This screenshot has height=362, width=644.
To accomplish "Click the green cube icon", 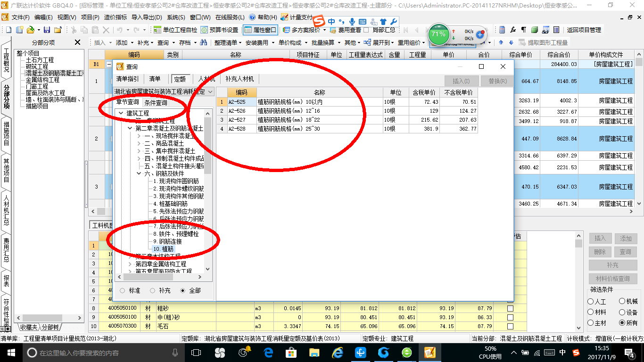I will (x=534, y=30).
